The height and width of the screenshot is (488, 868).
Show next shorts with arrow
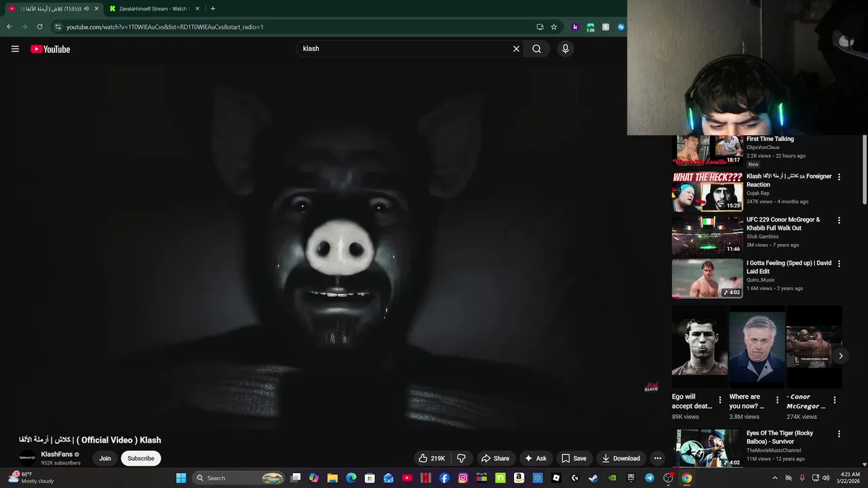tap(840, 356)
